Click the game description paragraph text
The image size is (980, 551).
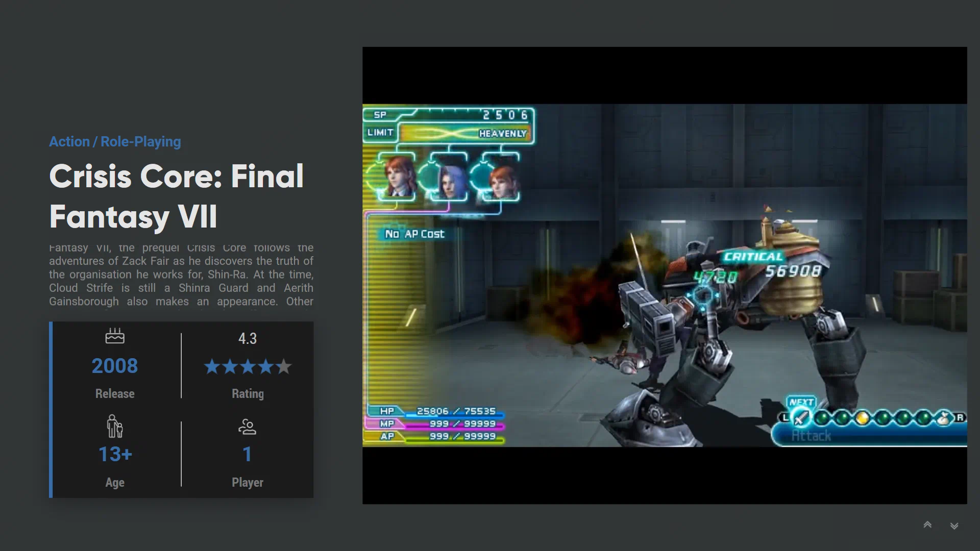pyautogui.click(x=181, y=275)
